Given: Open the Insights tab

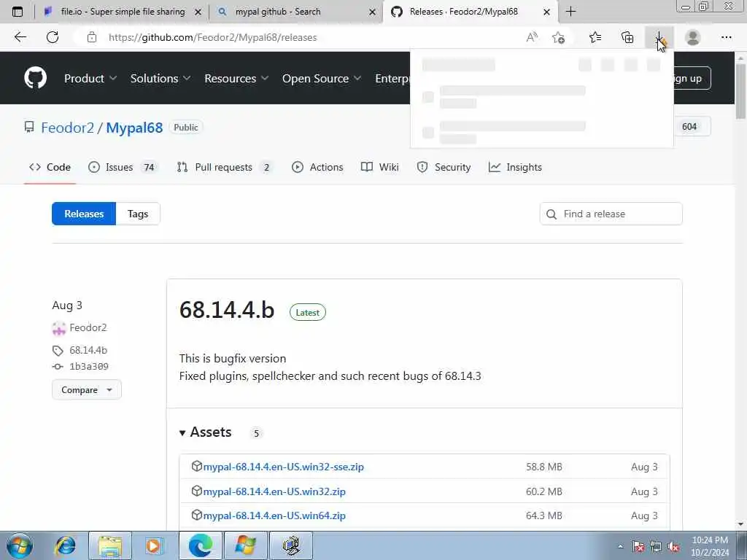Looking at the screenshot, I should pyautogui.click(x=515, y=167).
